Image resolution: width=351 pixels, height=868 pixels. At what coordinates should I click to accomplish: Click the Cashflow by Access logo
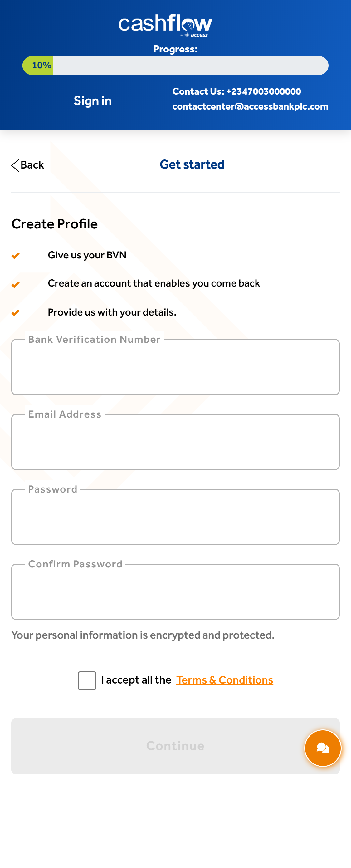pos(165,25)
